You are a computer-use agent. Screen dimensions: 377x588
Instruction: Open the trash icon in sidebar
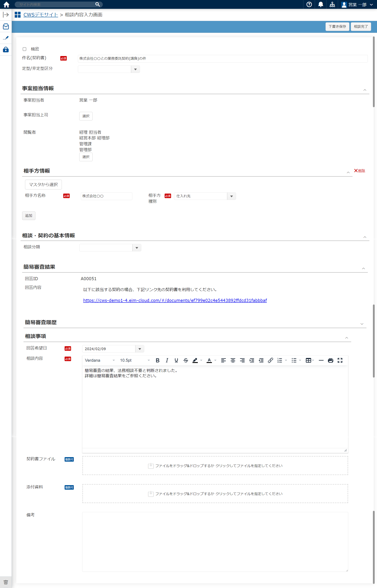point(6,582)
